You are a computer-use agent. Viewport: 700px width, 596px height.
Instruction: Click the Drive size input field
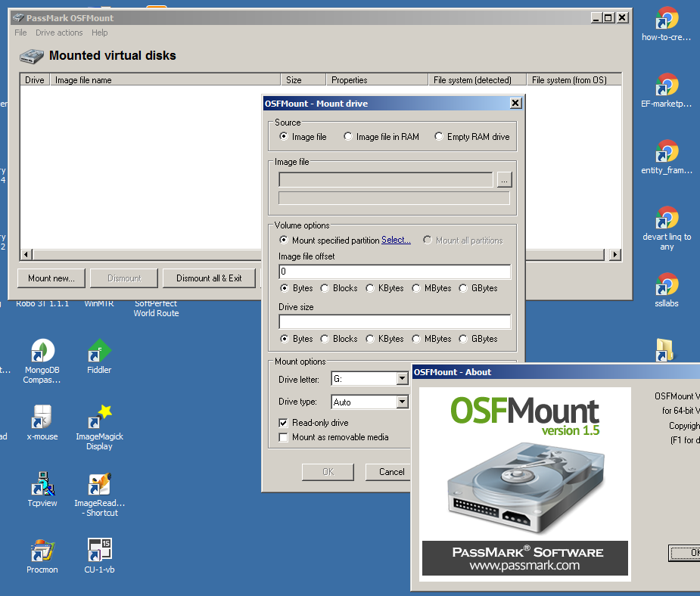[394, 321]
